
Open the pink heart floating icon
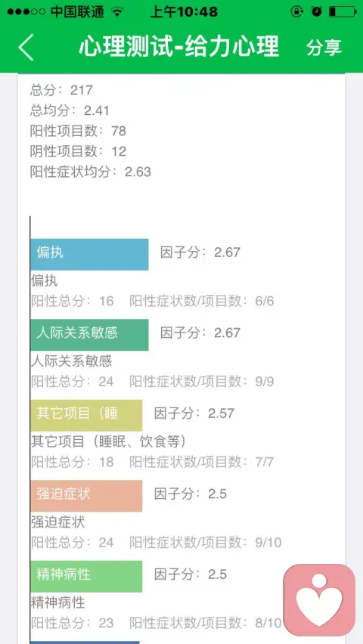[319, 600]
